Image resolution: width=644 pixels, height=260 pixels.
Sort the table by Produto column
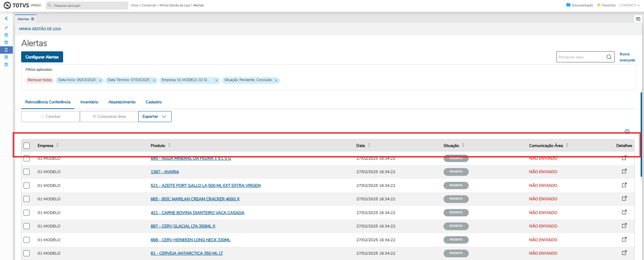click(x=169, y=145)
